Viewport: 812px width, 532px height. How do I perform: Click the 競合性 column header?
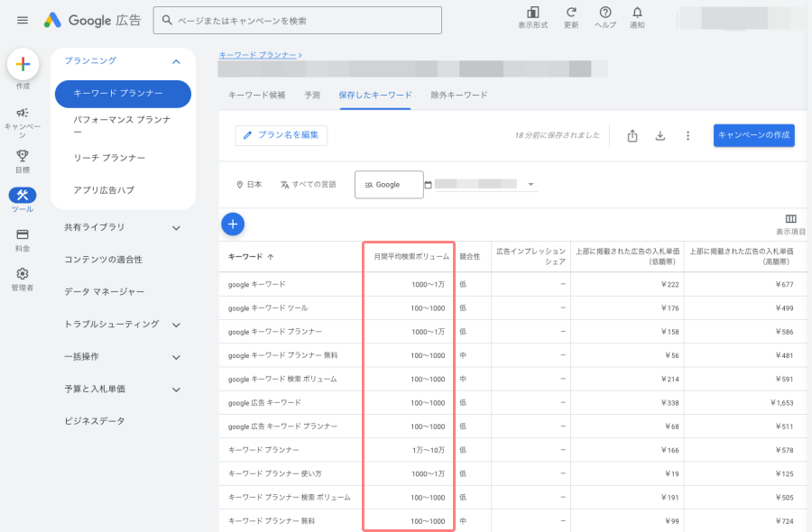coord(470,257)
